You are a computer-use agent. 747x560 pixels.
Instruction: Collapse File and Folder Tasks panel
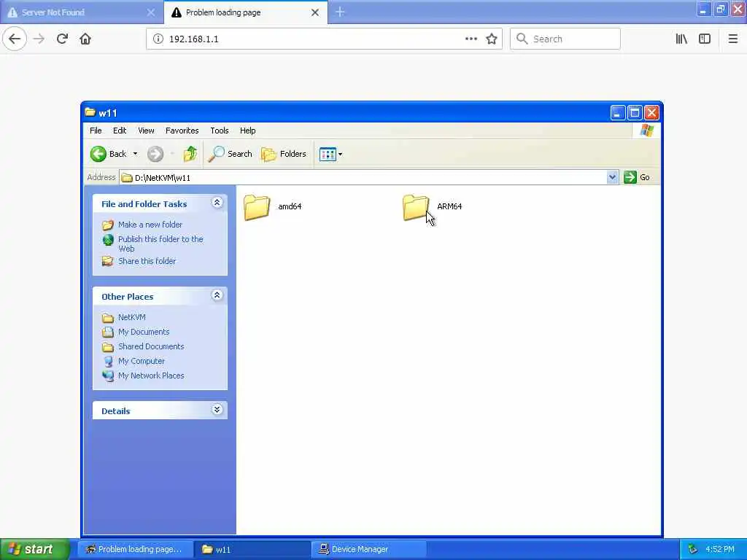[217, 203]
